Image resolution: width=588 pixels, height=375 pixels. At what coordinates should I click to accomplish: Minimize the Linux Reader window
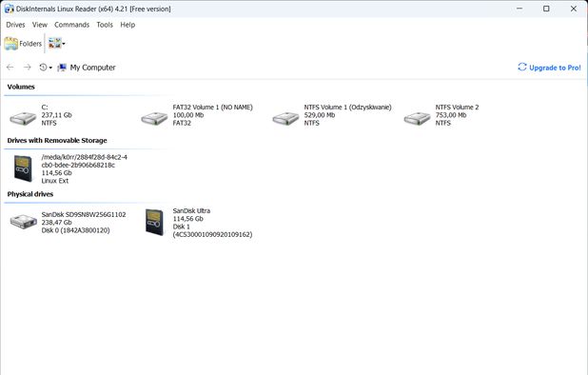pos(519,9)
